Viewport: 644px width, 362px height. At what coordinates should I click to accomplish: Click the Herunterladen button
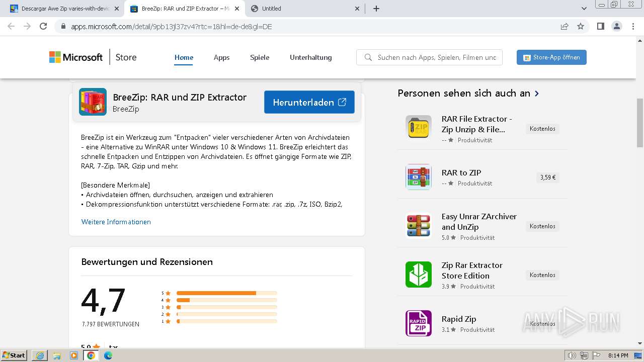coord(309,102)
